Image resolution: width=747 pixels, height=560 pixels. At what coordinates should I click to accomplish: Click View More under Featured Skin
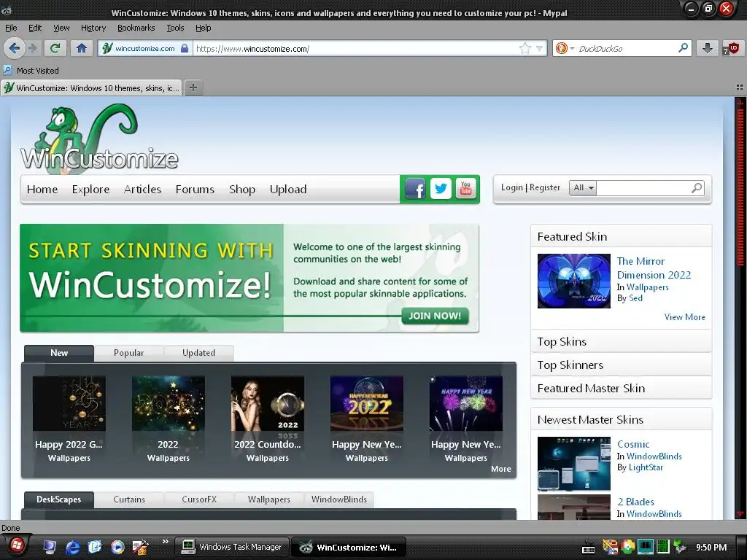click(x=684, y=317)
